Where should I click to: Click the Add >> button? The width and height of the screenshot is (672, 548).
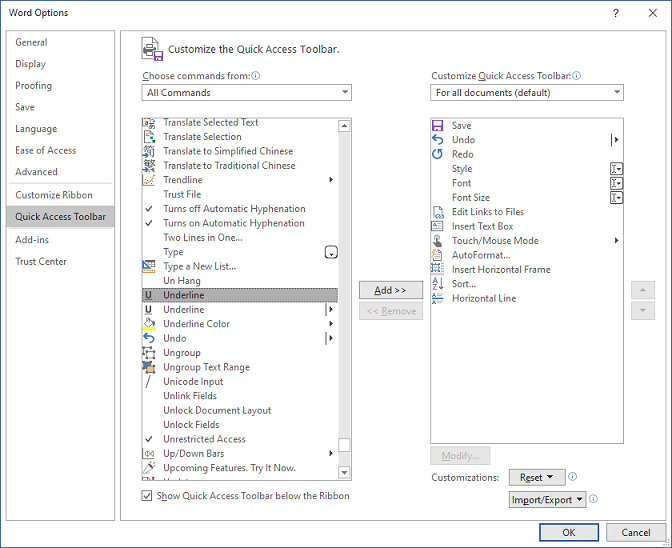(390, 290)
